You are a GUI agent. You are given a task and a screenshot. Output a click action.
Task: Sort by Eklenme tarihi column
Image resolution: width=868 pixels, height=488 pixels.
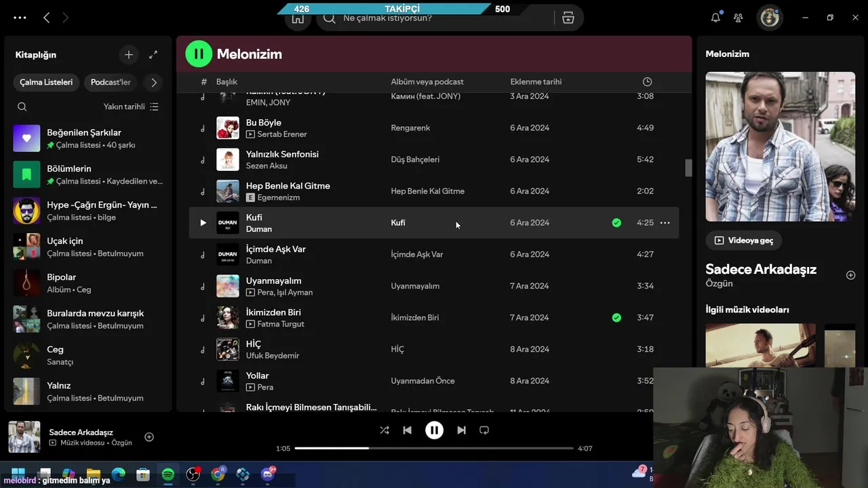tap(536, 81)
